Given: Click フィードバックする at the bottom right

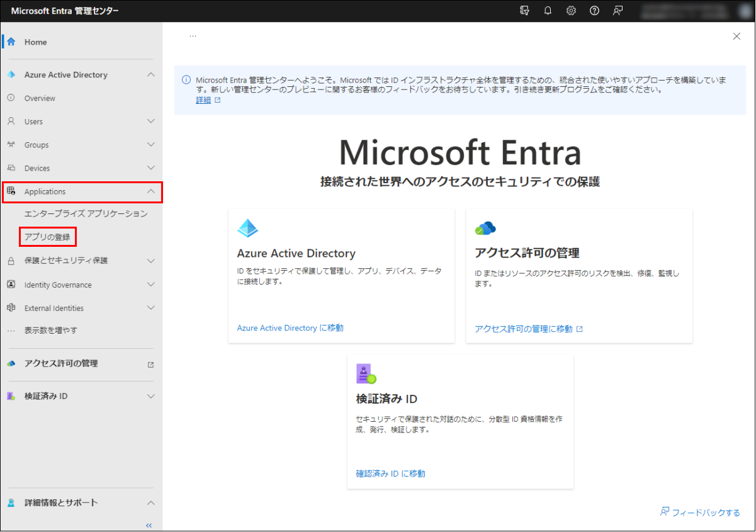Looking at the screenshot, I should click(x=706, y=512).
